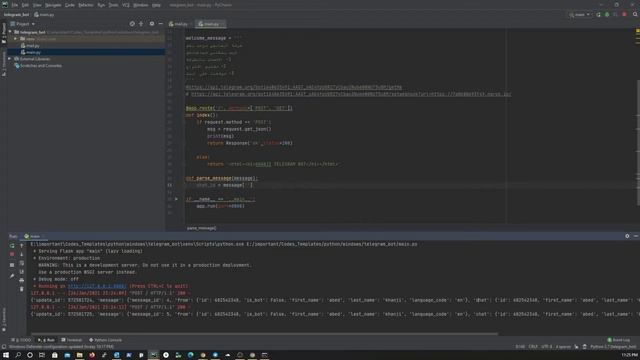640x360 pixels.
Task: Hide the Run tool window
Action: pyautogui.click(x=636, y=236)
